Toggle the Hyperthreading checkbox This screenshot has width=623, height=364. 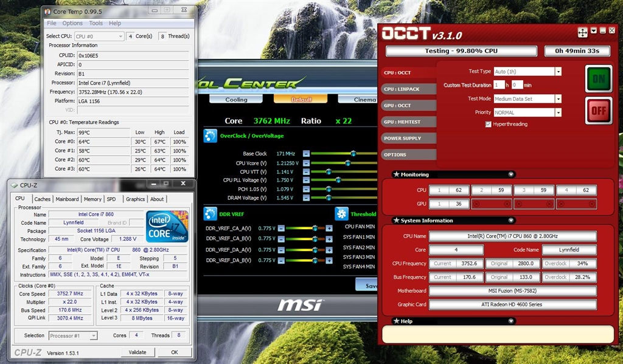[x=488, y=124]
